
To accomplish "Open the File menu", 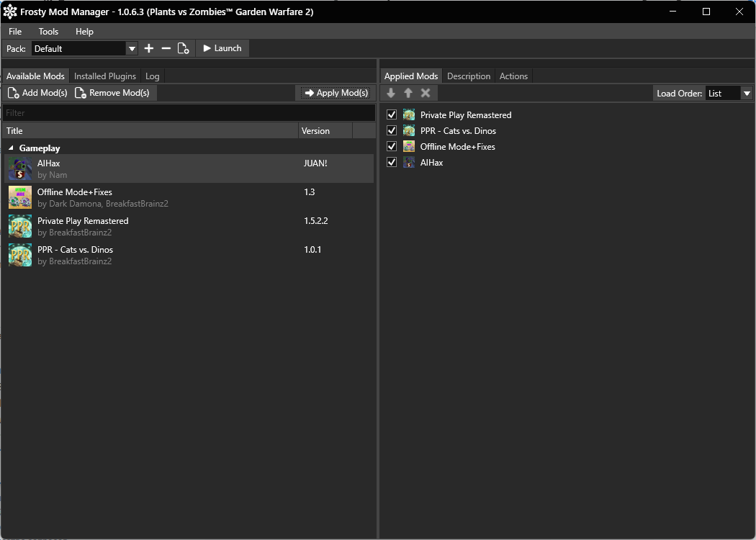I will (15, 32).
